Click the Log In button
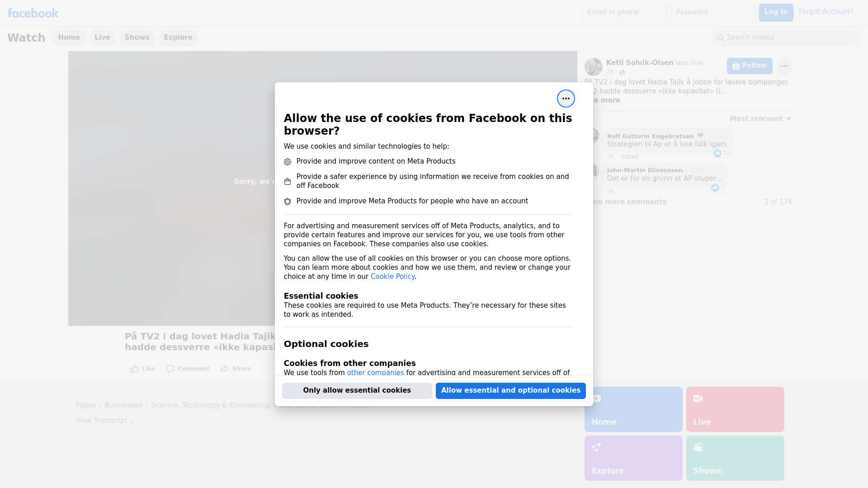Screen dimensions: 868x488 click(x=776, y=13)
